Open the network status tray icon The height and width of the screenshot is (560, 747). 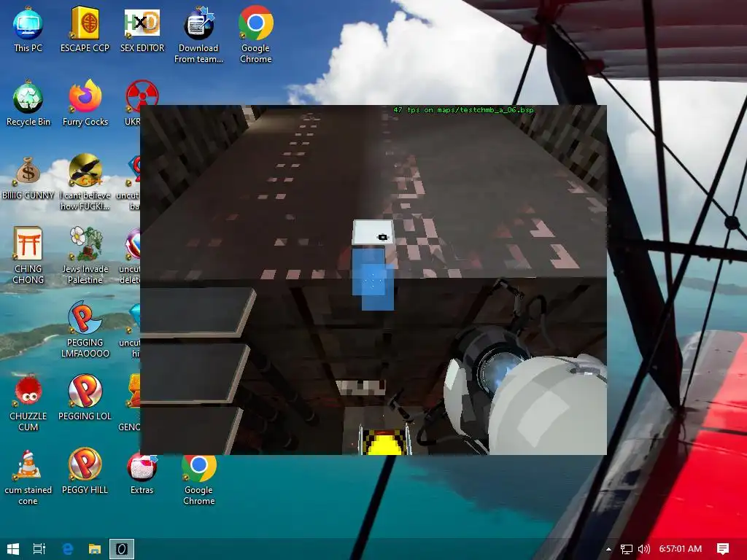pyautogui.click(x=627, y=549)
